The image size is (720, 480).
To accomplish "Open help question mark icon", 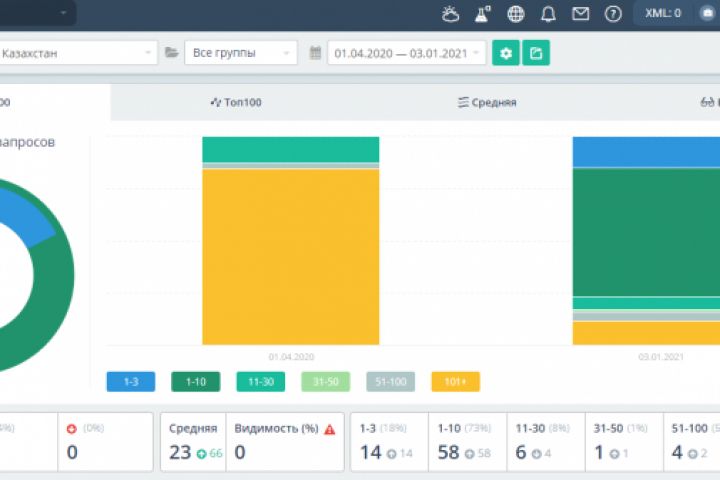I will [x=613, y=14].
